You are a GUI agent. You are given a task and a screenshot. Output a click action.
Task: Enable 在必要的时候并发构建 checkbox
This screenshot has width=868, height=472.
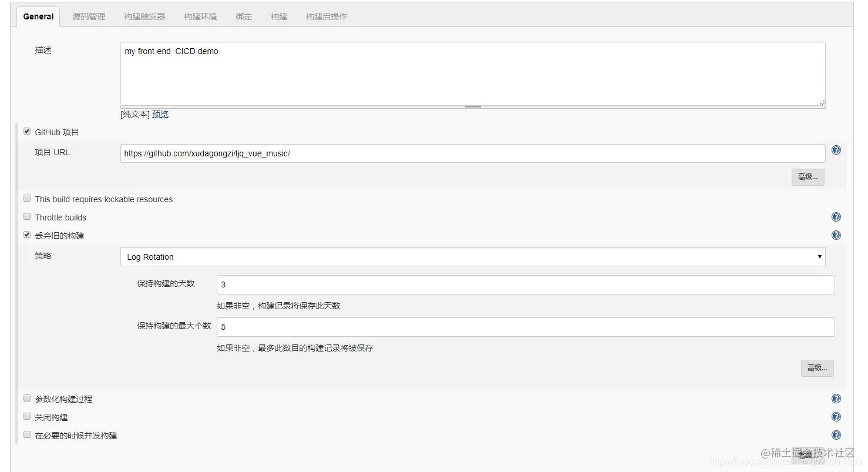click(x=27, y=434)
